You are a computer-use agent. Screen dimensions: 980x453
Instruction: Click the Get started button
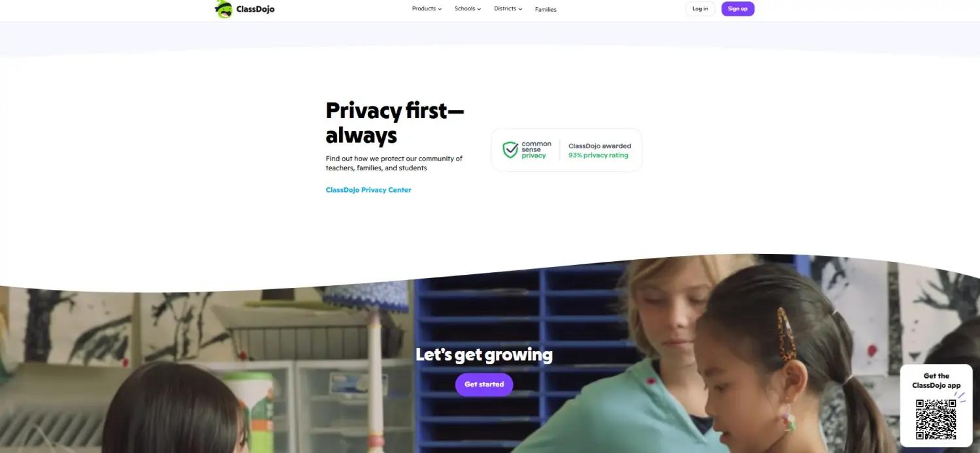click(484, 384)
